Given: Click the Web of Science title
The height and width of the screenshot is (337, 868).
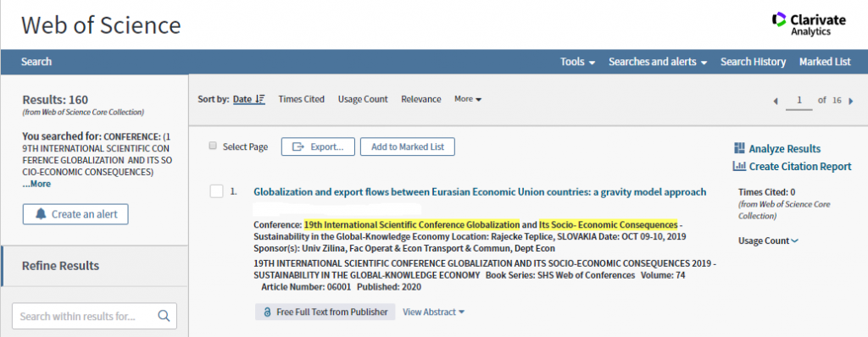Looking at the screenshot, I should [x=101, y=25].
